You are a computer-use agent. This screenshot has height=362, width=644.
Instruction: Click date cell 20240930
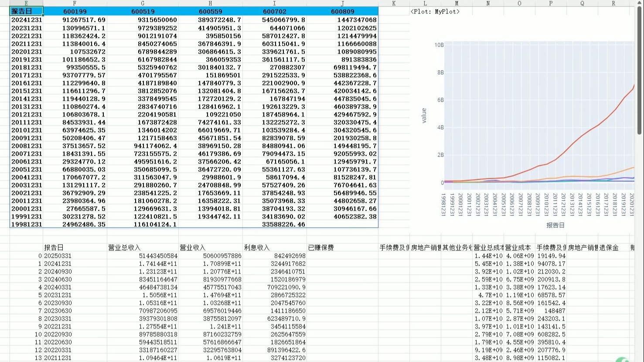(75, 271)
